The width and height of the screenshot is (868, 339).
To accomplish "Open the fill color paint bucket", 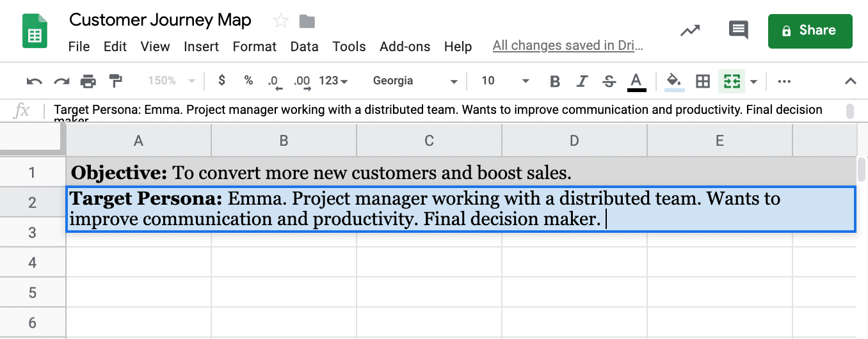I will pos(674,81).
